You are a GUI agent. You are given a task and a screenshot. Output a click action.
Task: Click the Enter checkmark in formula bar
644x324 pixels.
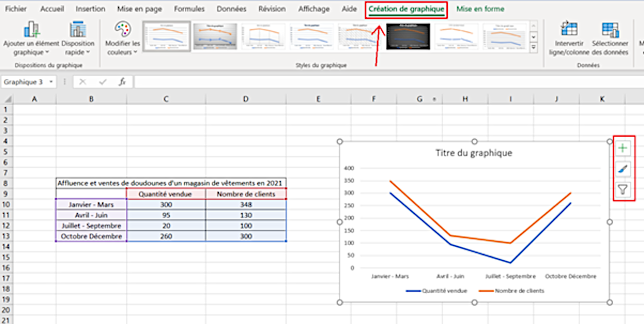pyautogui.click(x=102, y=82)
